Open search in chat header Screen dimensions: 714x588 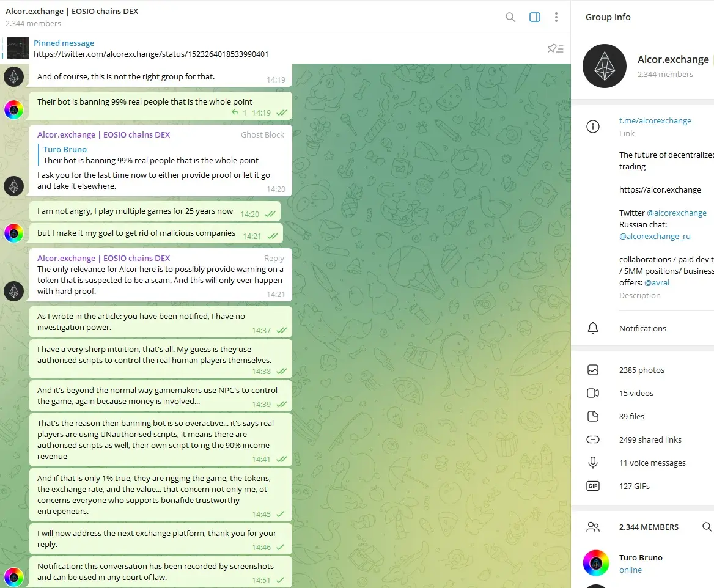click(510, 17)
